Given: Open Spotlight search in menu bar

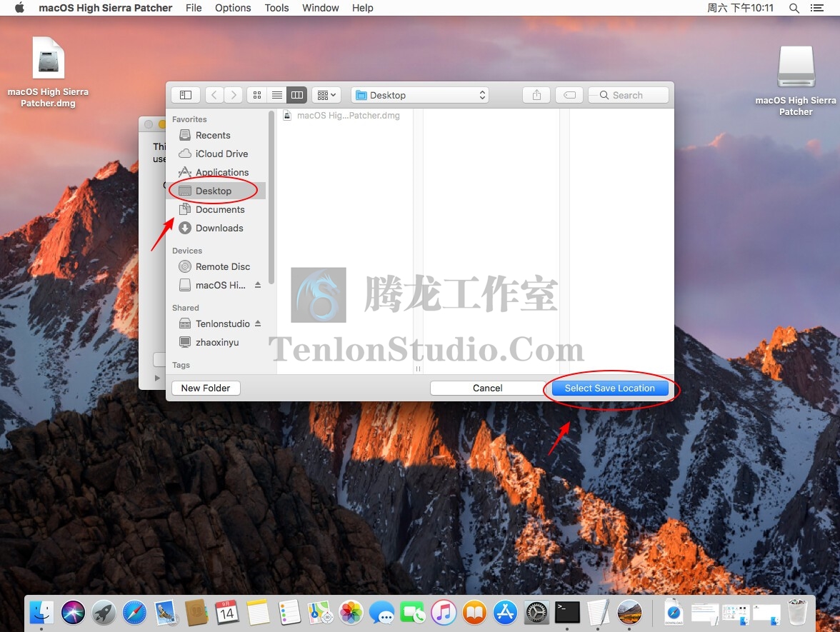Looking at the screenshot, I should pos(794,7).
